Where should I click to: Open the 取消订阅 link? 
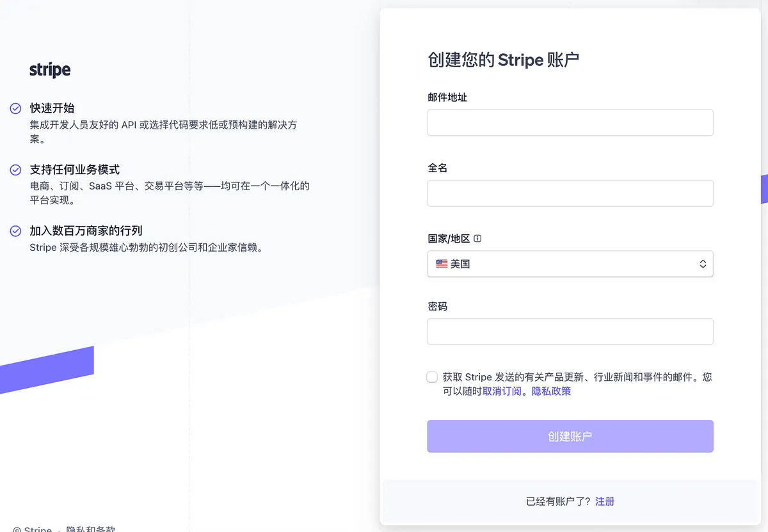tap(502, 391)
